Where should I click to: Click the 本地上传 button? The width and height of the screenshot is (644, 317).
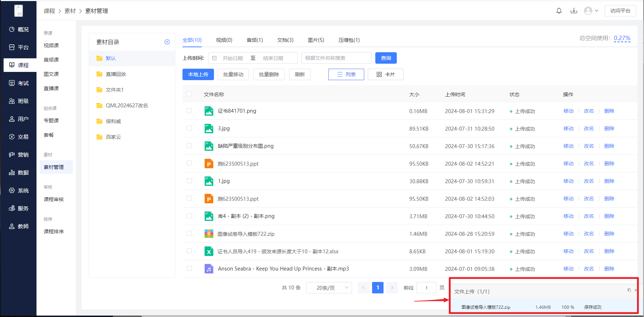198,74
